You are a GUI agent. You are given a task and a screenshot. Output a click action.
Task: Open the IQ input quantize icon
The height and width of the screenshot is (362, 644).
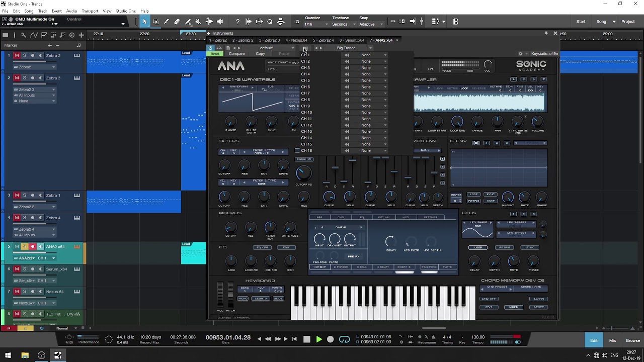tap(296, 22)
